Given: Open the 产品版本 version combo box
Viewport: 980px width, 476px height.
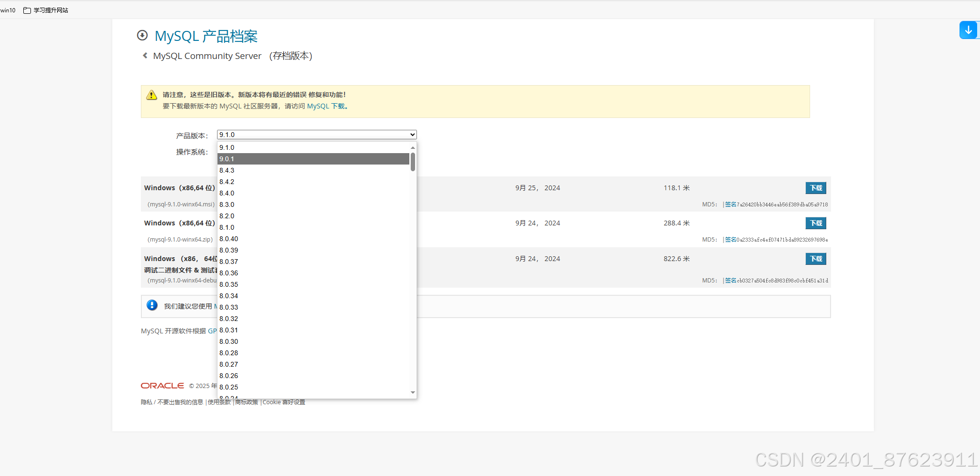Looking at the screenshot, I should tap(317, 135).
